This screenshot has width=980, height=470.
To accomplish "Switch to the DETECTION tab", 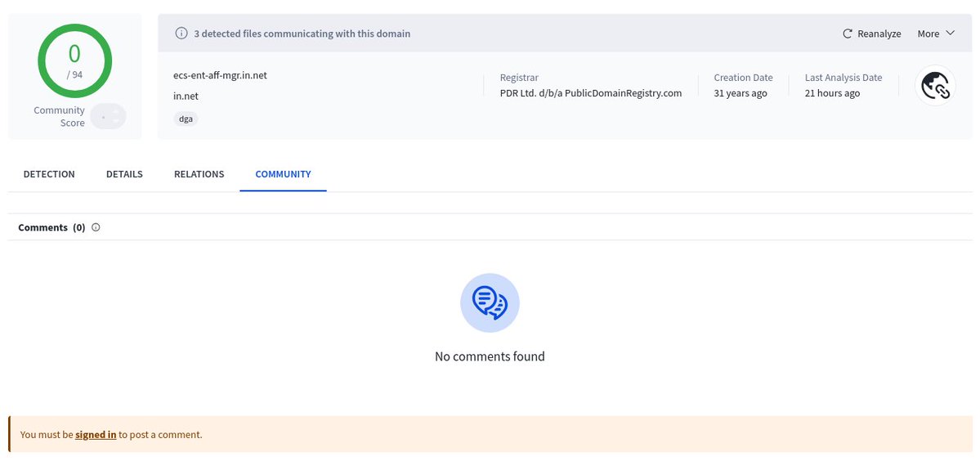I will [49, 174].
